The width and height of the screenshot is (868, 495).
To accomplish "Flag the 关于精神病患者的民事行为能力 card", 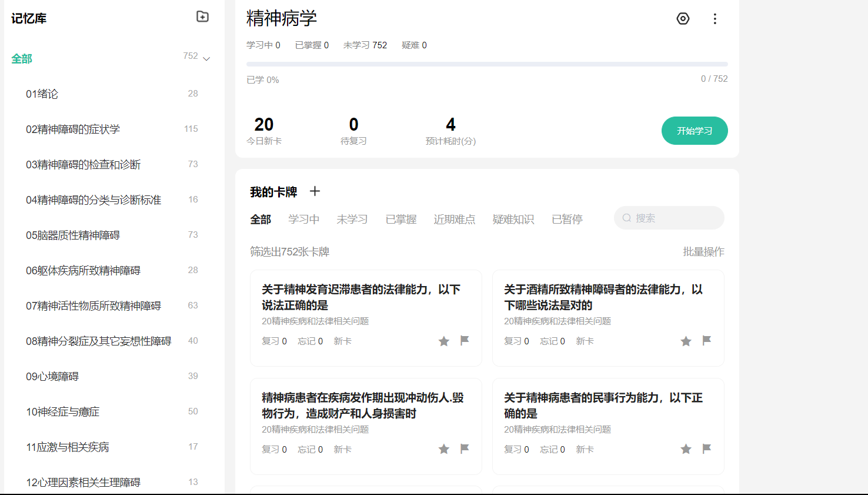I will click(x=707, y=449).
